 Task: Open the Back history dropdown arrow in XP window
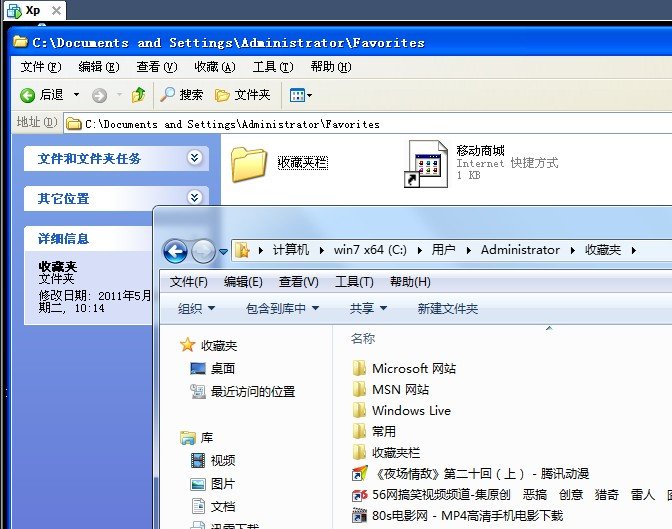click(x=76, y=94)
